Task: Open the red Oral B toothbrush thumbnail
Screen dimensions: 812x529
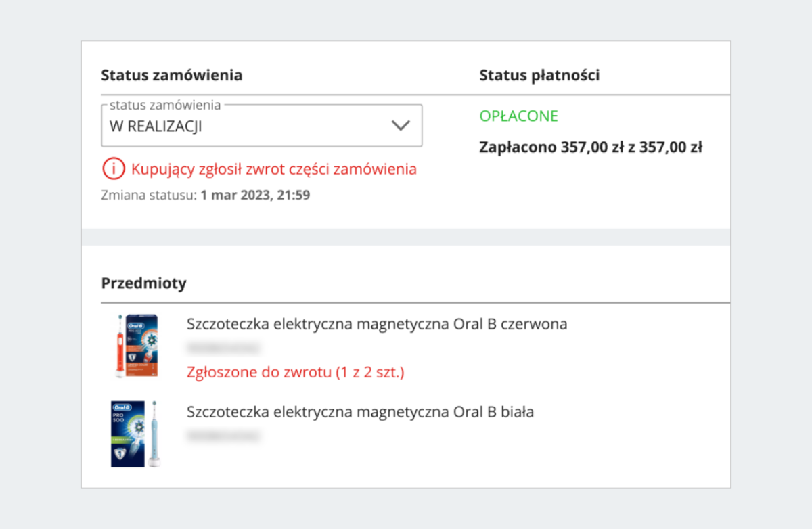Action: click(x=135, y=346)
